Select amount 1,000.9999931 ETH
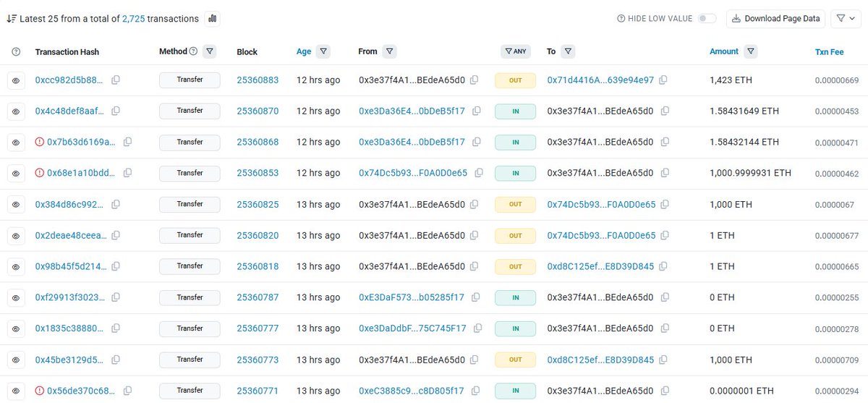This screenshot has height=403, width=868. coord(750,173)
